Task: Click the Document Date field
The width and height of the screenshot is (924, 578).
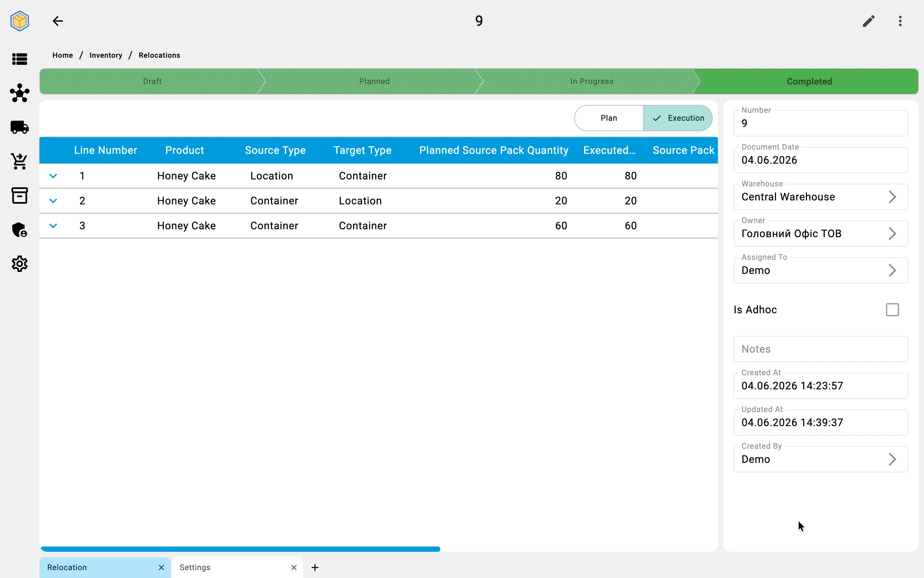Action: (820, 160)
